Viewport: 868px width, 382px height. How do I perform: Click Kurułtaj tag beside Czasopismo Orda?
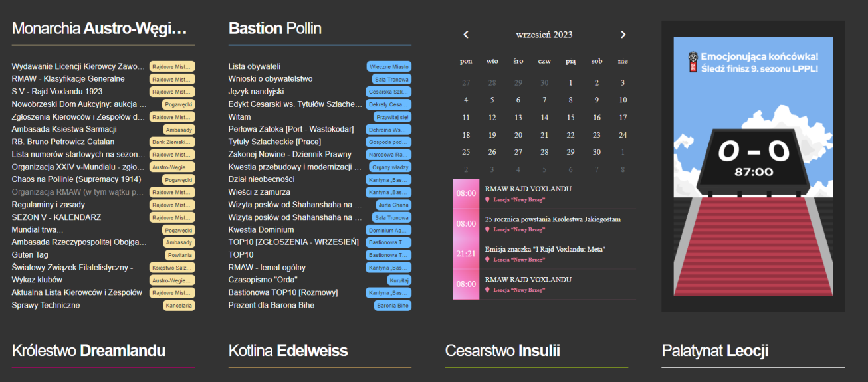pyautogui.click(x=399, y=280)
